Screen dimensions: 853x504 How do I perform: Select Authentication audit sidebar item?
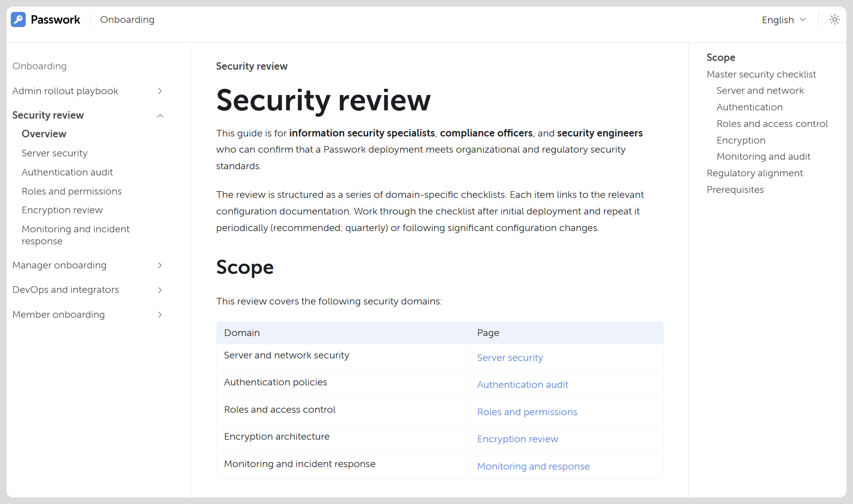pos(67,172)
